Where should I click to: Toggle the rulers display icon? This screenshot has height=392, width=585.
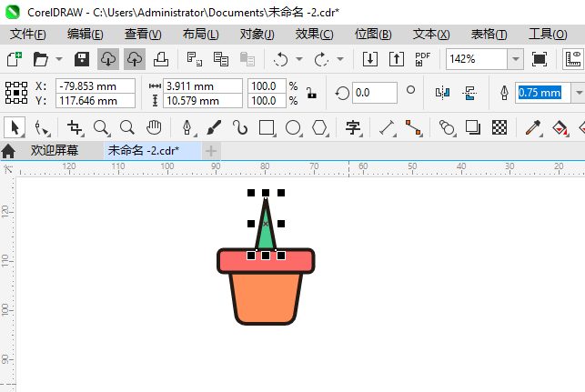tap(573, 59)
